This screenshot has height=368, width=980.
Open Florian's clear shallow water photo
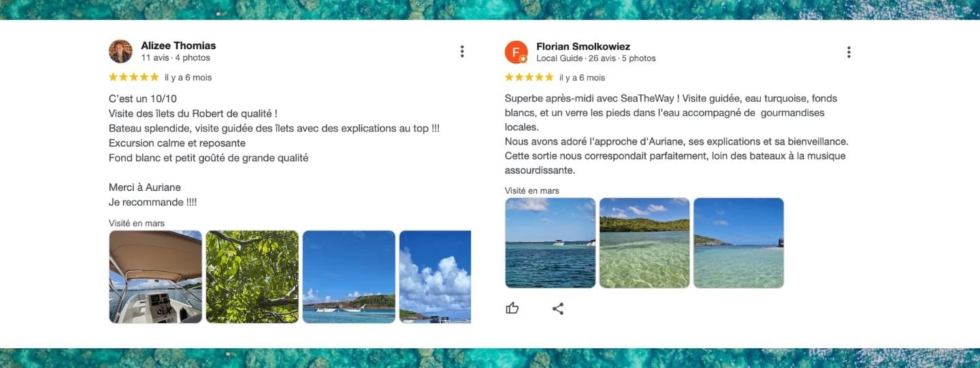tap(644, 243)
